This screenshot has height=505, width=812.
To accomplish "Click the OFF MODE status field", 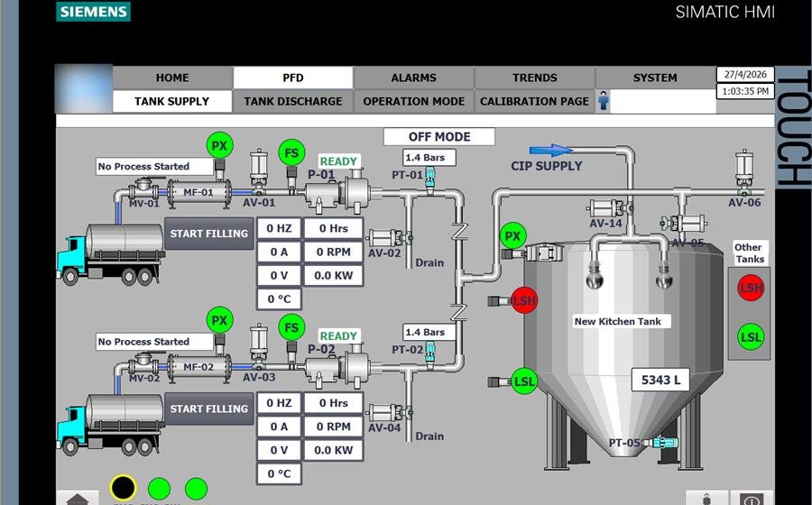I will 439,137.
